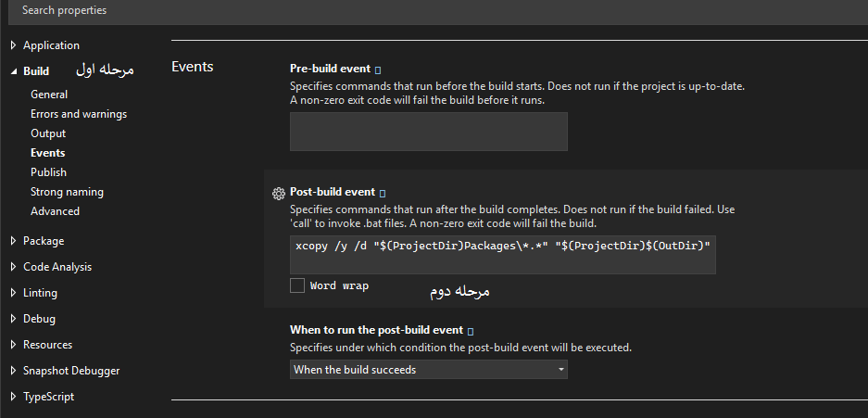Image resolution: width=868 pixels, height=418 pixels.
Task: Collapse the Build section
Action: tap(14, 70)
